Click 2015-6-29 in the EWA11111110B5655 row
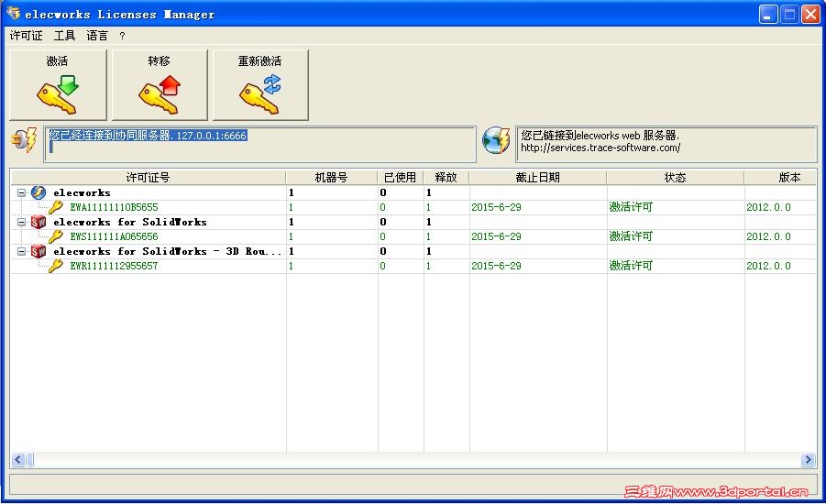 click(496, 207)
